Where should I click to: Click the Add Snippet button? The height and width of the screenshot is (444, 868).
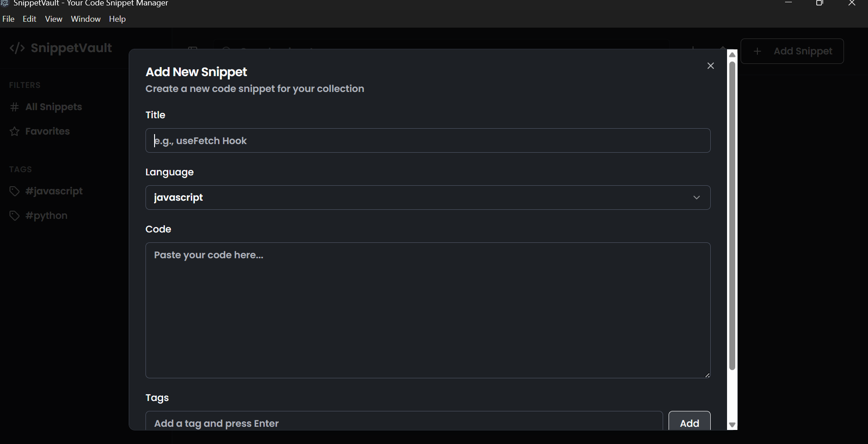(x=792, y=51)
